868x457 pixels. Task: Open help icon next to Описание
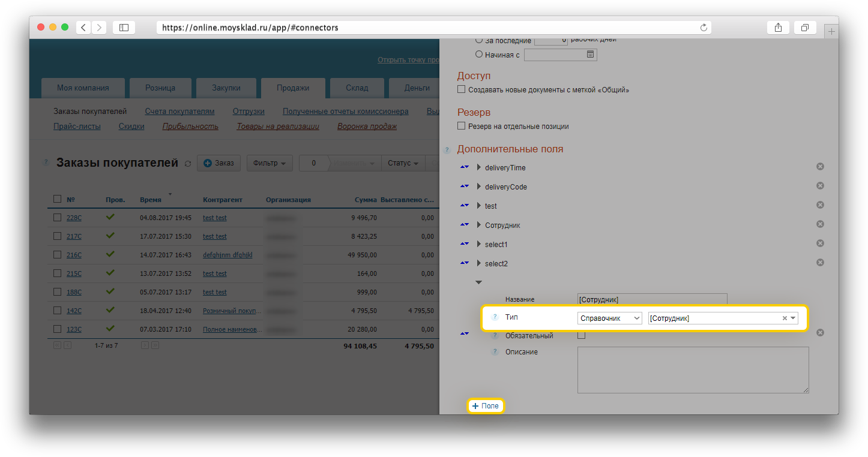point(495,352)
